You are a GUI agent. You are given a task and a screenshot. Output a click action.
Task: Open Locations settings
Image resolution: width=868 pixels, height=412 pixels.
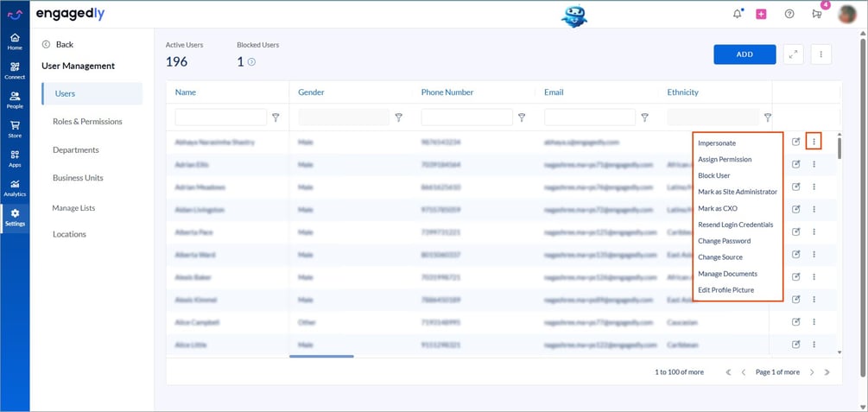click(x=69, y=234)
